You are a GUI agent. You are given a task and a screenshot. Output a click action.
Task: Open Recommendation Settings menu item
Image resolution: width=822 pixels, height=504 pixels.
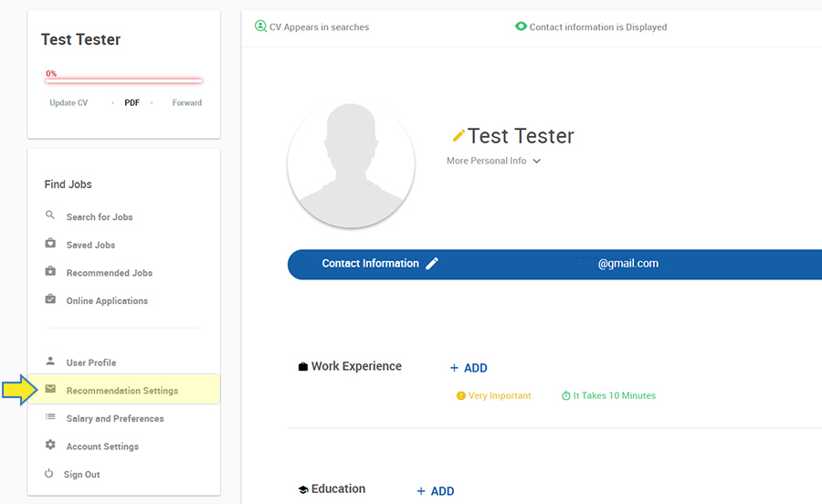(122, 391)
